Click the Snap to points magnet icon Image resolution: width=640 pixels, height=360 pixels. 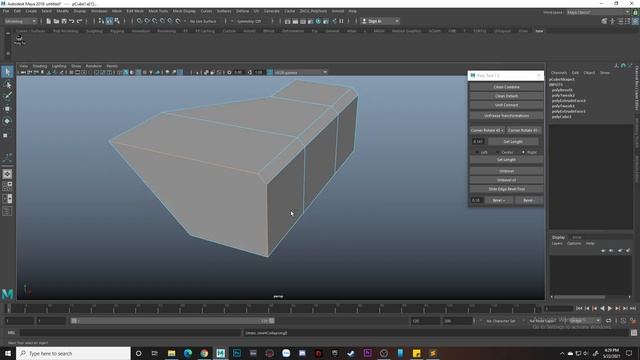tap(155, 21)
